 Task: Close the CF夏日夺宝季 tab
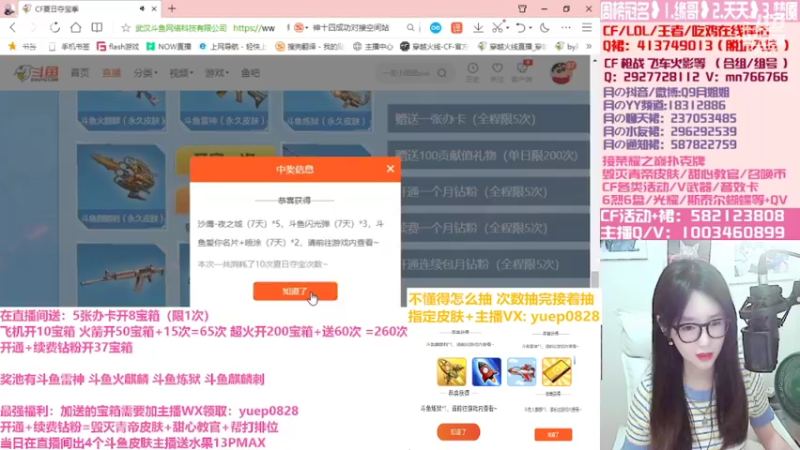point(154,9)
